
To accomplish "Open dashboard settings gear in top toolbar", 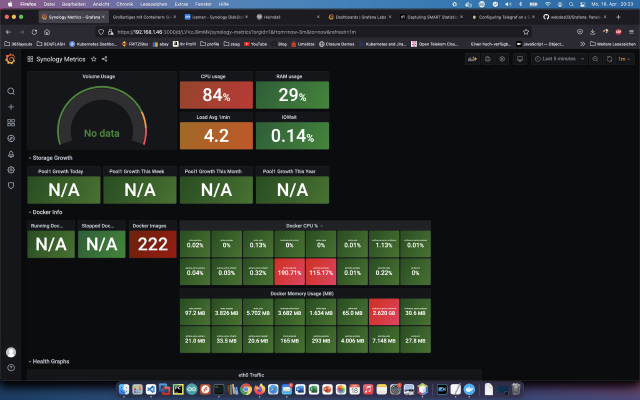I will pyautogui.click(x=502, y=59).
